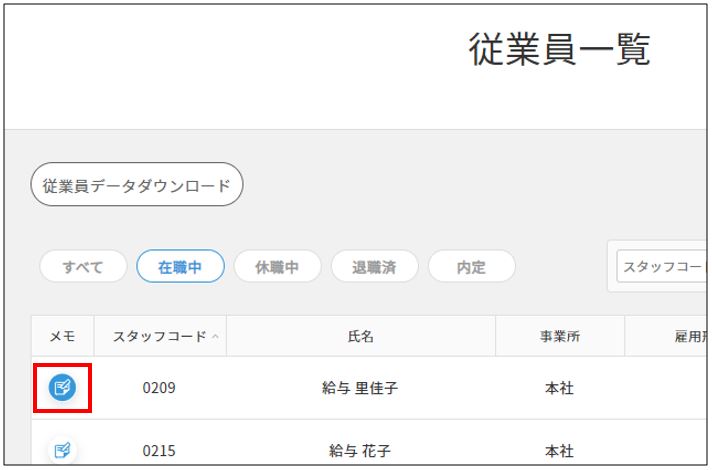Switch to the 在職中 filter tab

[x=180, y=267]
